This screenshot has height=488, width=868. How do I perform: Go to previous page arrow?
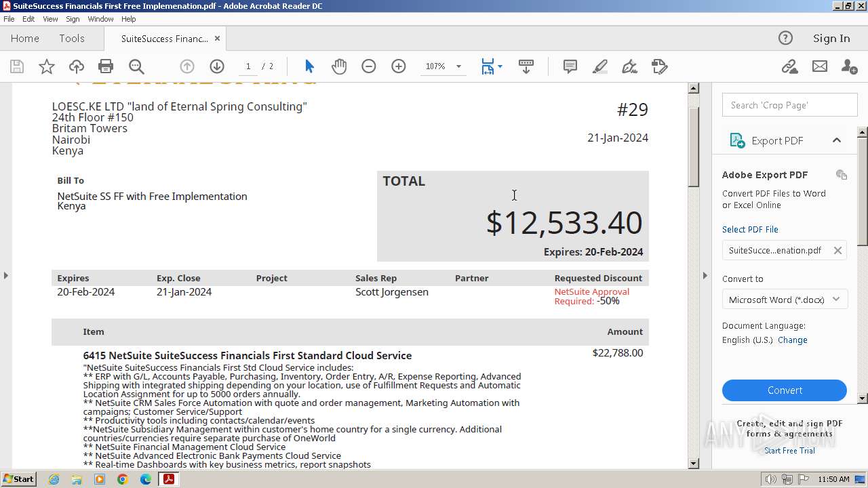pyautogui.click(x=187, y=66)
